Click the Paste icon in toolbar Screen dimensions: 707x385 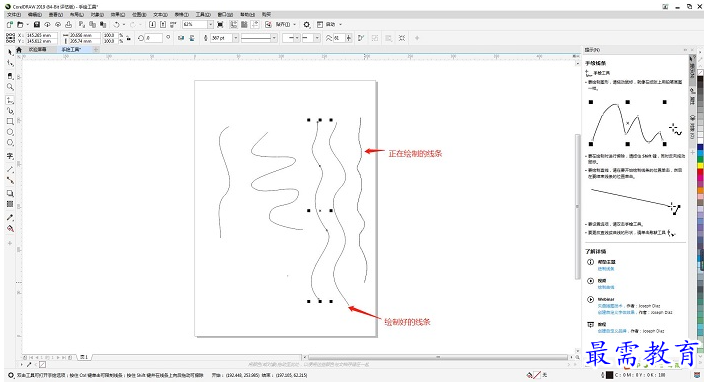103,24
